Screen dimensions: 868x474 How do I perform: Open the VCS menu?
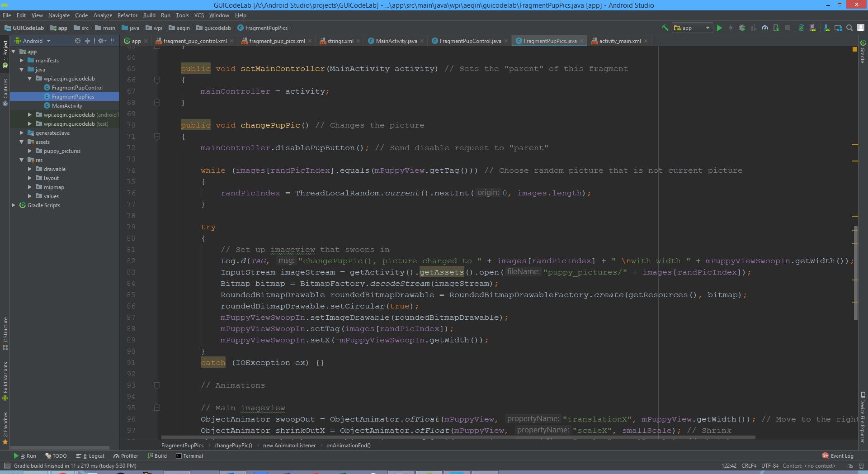point(199,15)
